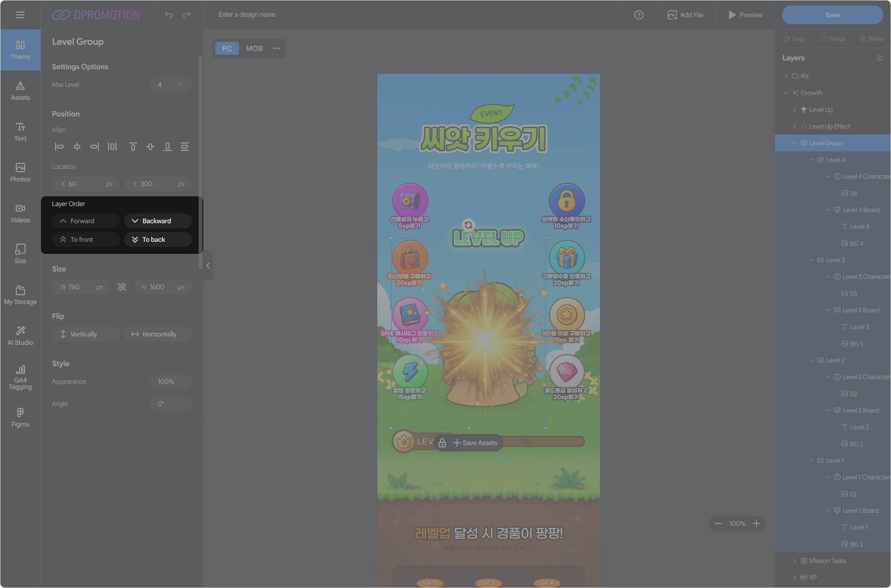The height and width of the screenshot is (588, 891).
Task: Collapse the Level 4 layer
Action: pyautogui.click(x=811, y=160)
